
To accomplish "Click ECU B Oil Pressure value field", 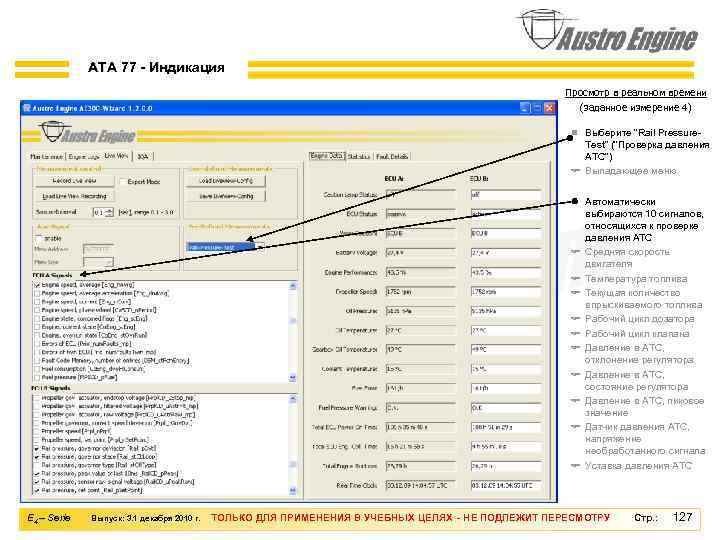I will (x=506, y=311).
